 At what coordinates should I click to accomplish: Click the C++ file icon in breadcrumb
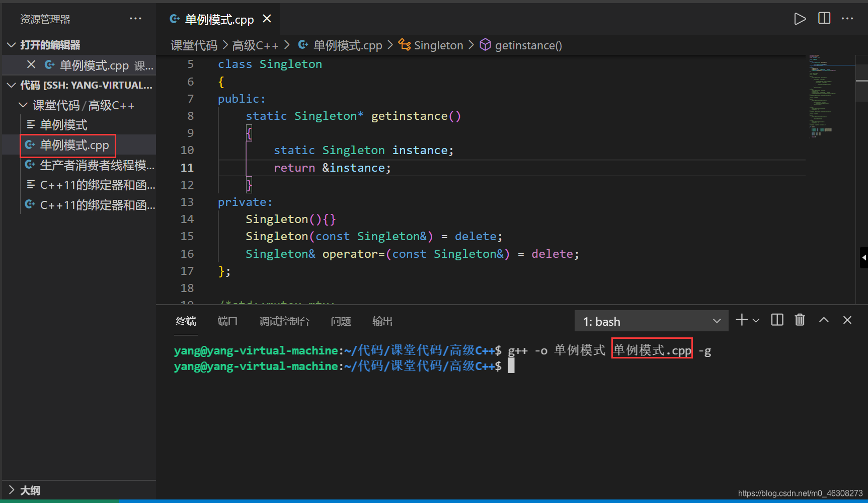point(303,45)
